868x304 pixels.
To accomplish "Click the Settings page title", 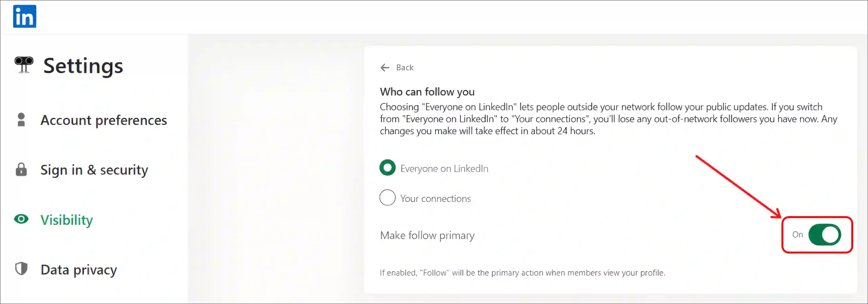I will click(x=83, y=66).
